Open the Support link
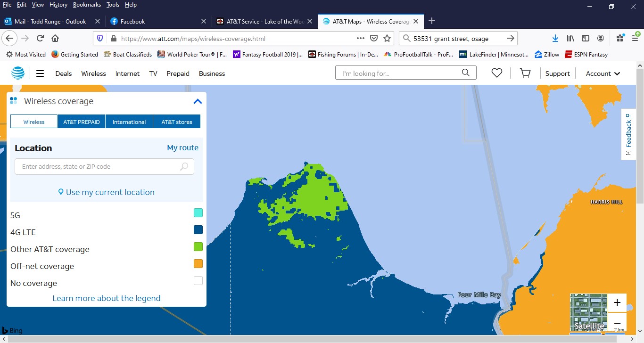644x343 pixels. coord(558,73)
